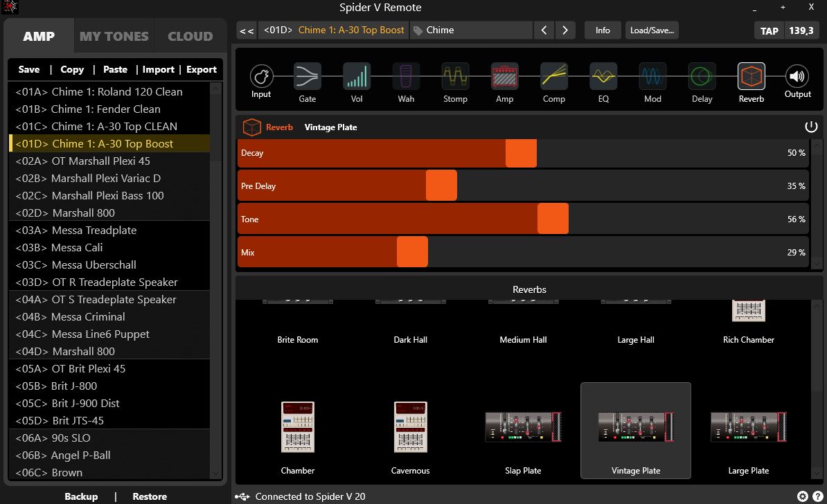Collapse the preset panel with << button
Image resolution: width=827 pixels, height=504 pixels.
[x=247, y=30]
